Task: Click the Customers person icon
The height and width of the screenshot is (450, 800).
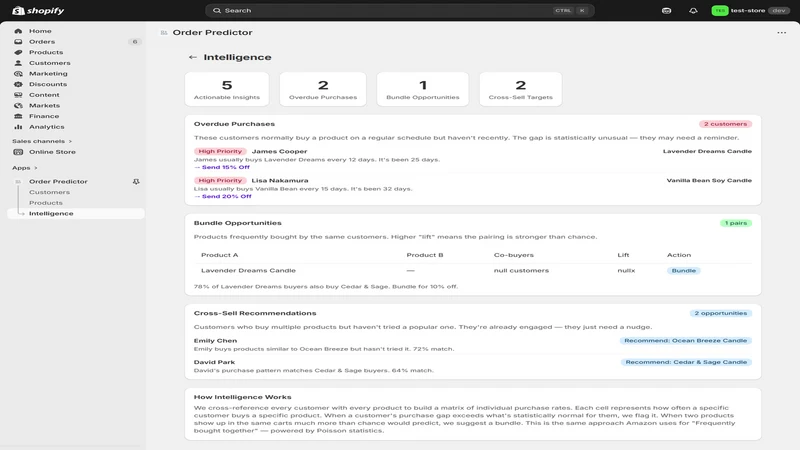Action: pyautogui.click(x=18, y=63)
